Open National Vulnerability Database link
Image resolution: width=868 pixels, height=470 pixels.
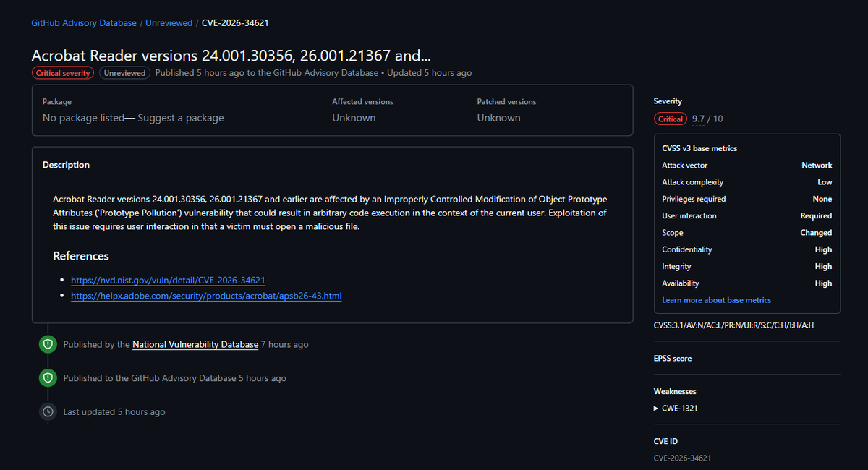click(195, 345)
